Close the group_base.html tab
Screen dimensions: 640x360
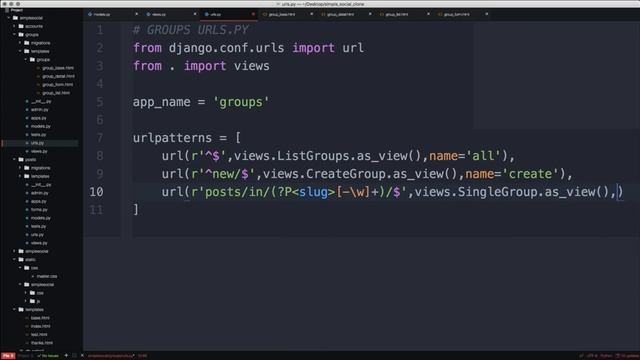point(311,14)
